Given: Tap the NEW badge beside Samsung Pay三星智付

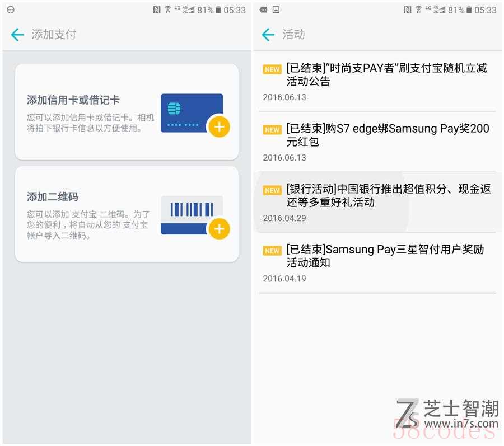Looking at the screenshot, I should coord(272,251).
